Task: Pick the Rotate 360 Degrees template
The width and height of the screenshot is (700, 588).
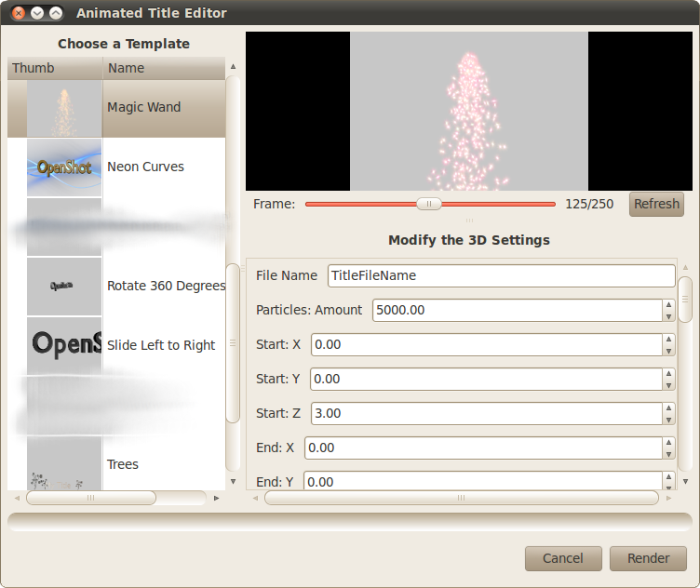Action: (x=166, y=286)
